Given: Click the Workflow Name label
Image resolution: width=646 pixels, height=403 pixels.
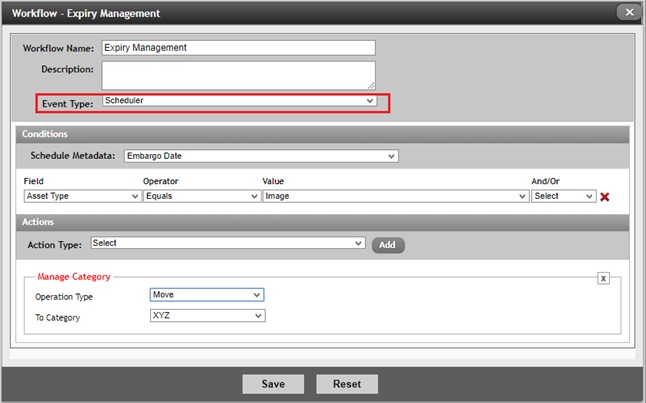Looking at the screenshot, I should (58, 49).
